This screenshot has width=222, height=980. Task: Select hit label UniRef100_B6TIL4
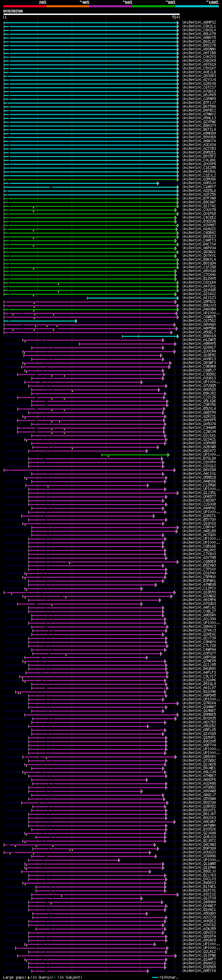(x=199, y=129)
